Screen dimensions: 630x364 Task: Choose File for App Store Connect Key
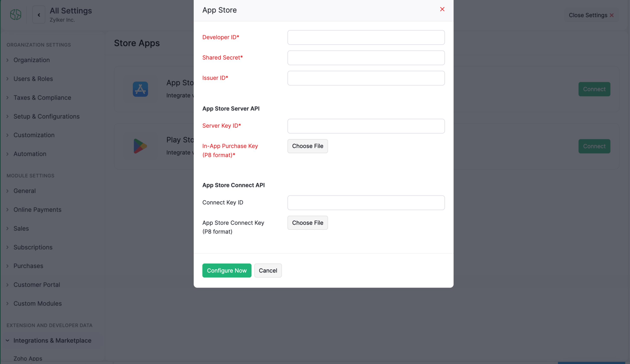(x=308, y=223)
